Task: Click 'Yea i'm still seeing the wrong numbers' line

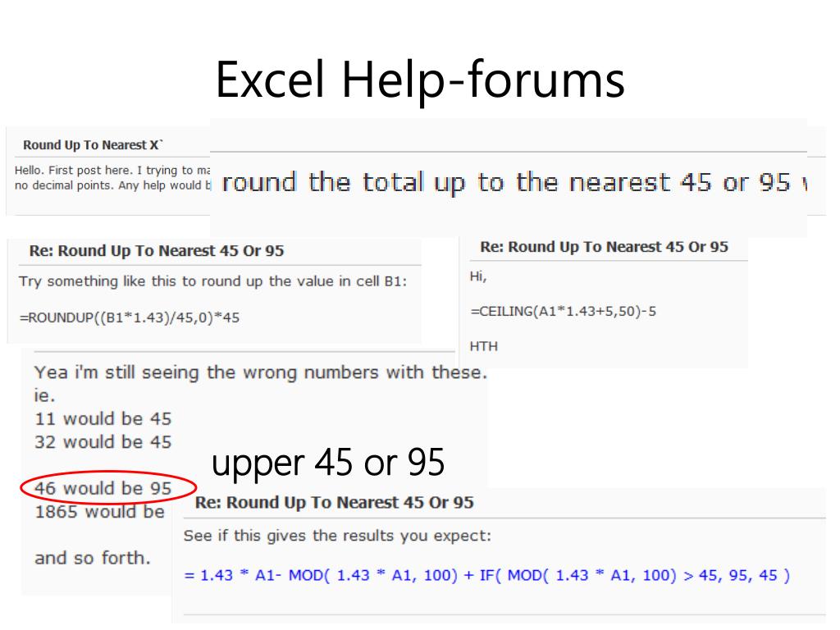Action: (x=261, y=372)
